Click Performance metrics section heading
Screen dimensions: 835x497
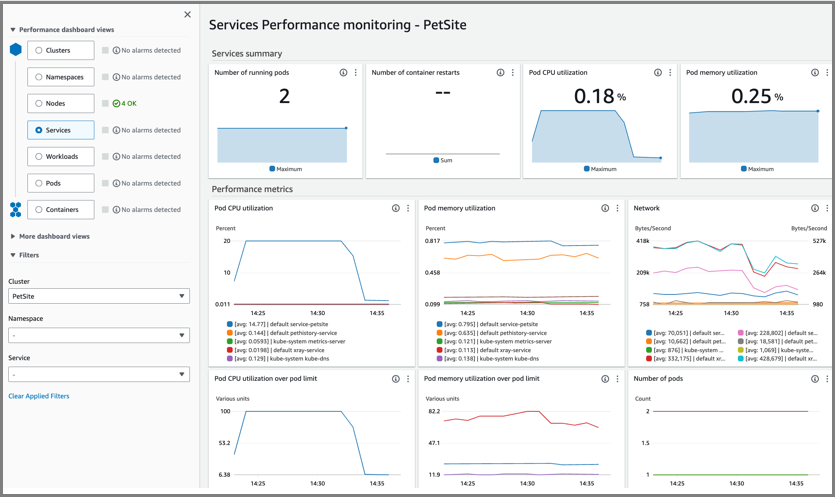pyautogui.click(x=252, y=189)
